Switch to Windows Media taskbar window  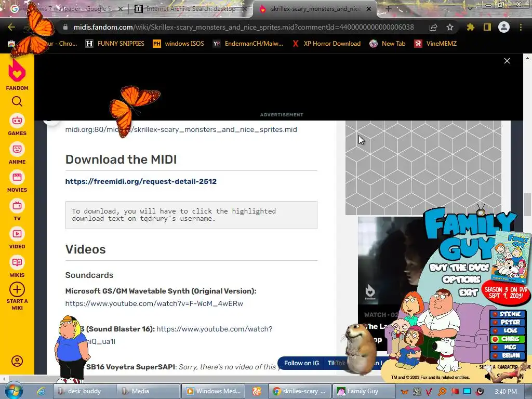pos(213,391)
